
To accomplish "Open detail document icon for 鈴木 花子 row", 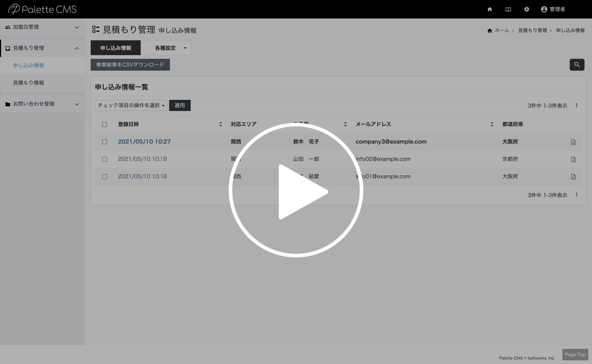I will click(x=573, y=142).
